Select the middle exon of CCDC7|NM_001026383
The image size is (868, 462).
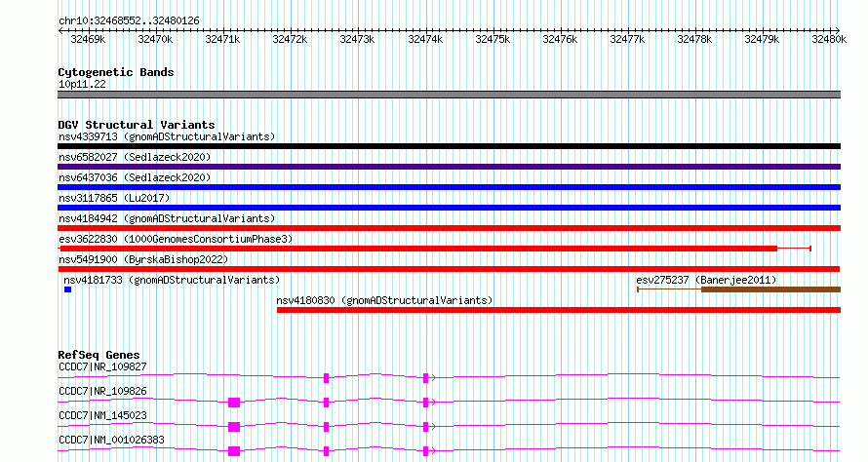click(x=326, y=451)
